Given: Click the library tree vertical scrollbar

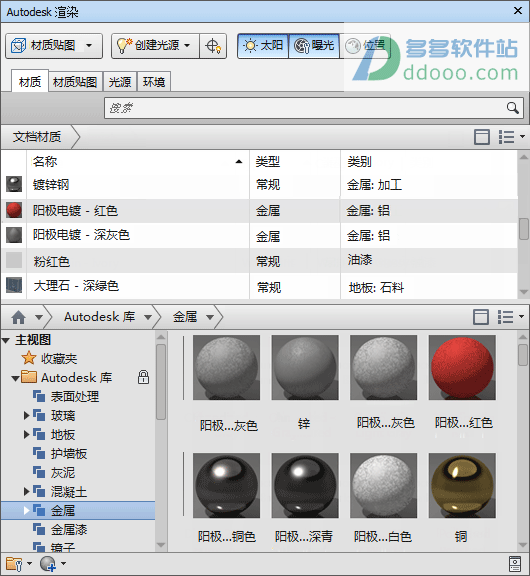Looking at the screenshot, I should coord(161,382).
